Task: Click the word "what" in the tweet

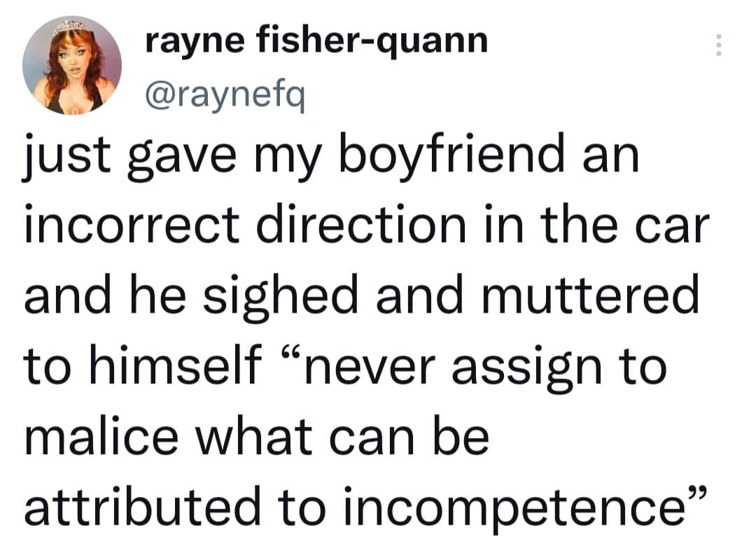Action: 246,437
